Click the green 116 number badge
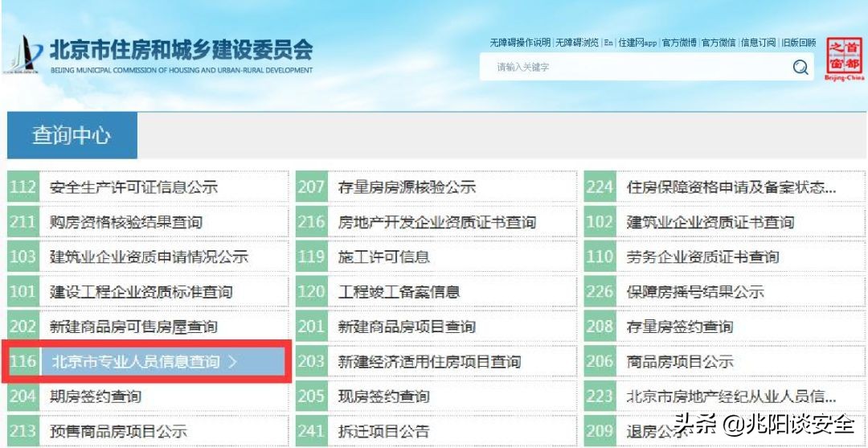Viewport: 868px width, 448px height. [x=23, y=362]
